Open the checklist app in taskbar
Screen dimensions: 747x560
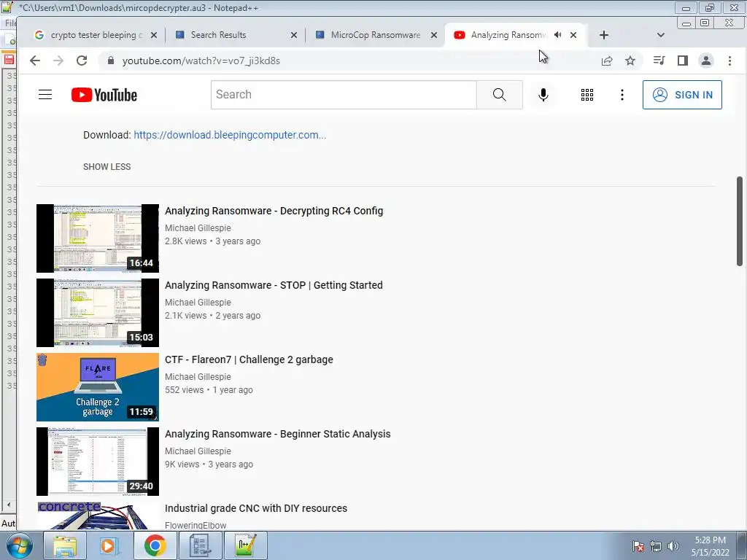(200, 545)
